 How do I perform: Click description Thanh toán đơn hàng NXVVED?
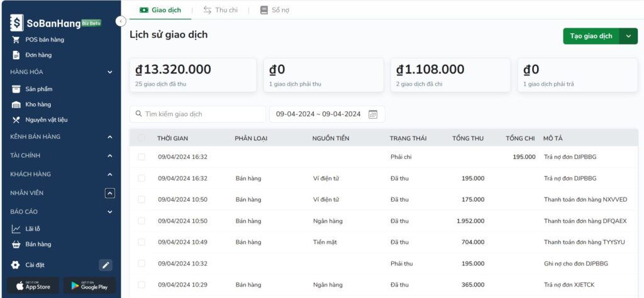coord(586,199)
